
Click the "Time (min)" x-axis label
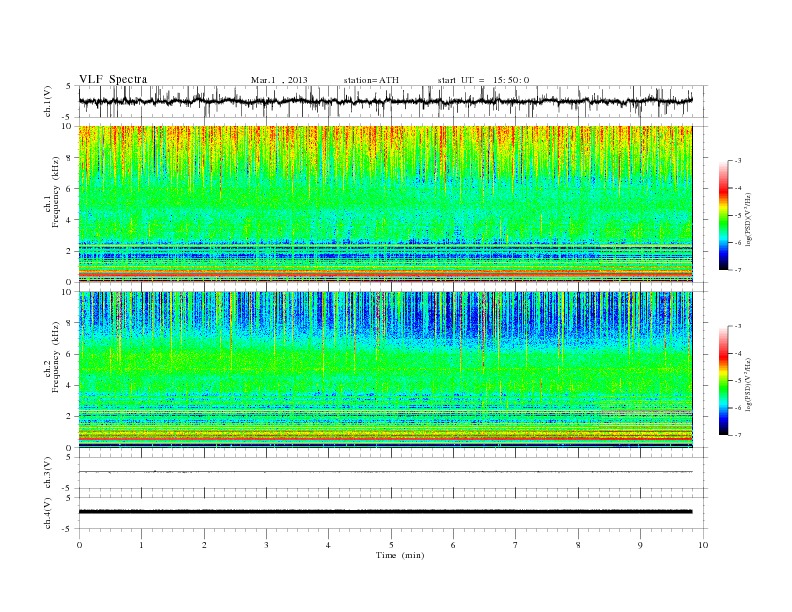click(x=400, y=555)
